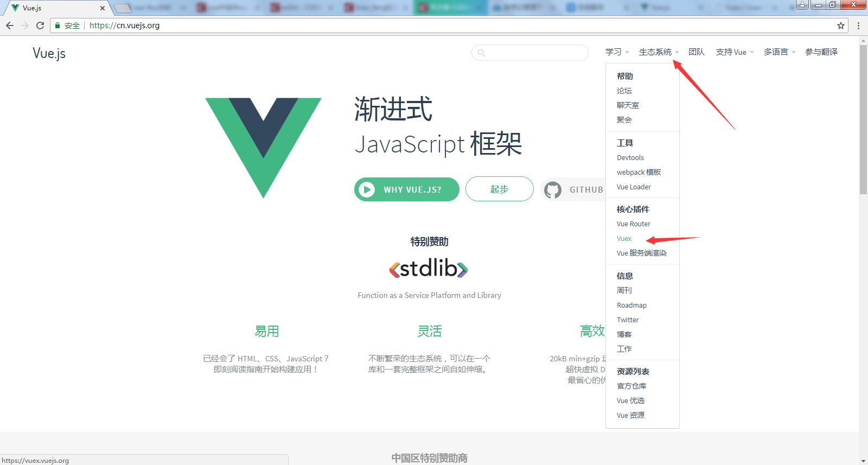This screenshot has width=868, height=465.
Task: Select 论坛 in the dropdown
Action: [624, 91]
